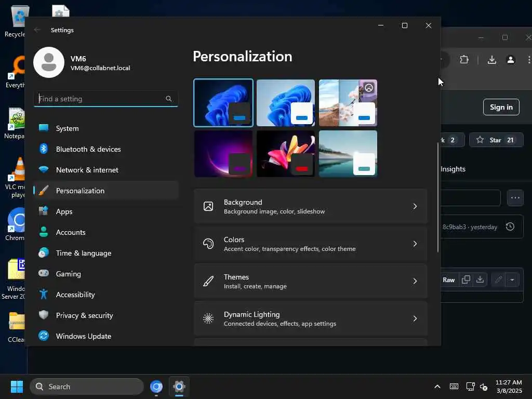Click the Settings gear taskbar icon
This screenshot has width=532, height=399.
pyautogui.click(x=179, y=387)
